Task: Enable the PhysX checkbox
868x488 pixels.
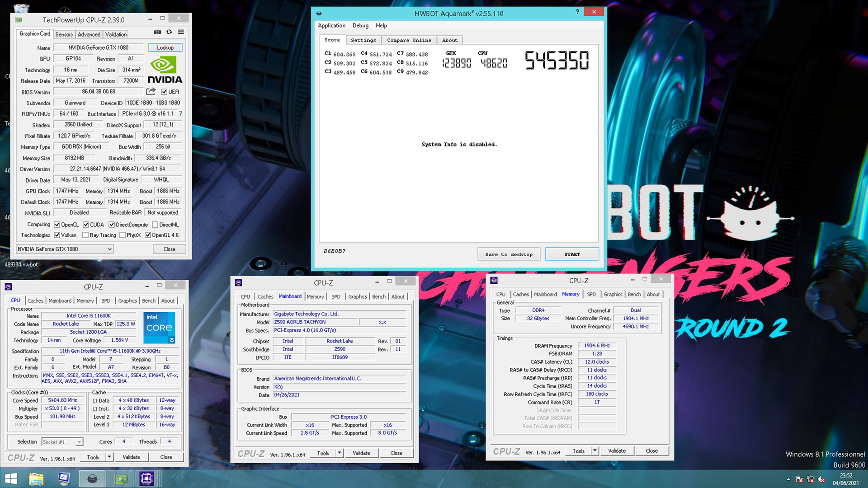Action: pos(123,235)
